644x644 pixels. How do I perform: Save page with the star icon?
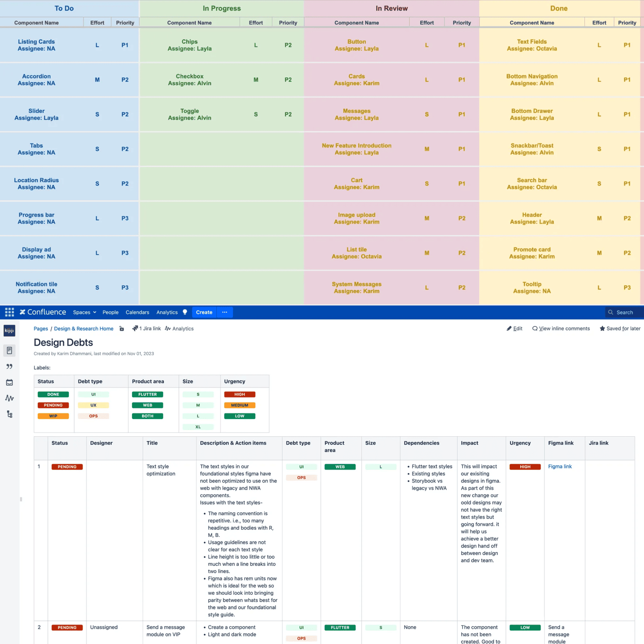(x=602, y=329)
